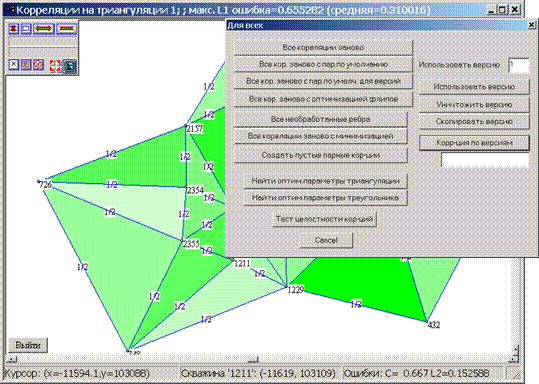Click 'Тест целостности кор-ций' button
The width and height of the screenshot is (539, 384).
[x=325, y=219]
